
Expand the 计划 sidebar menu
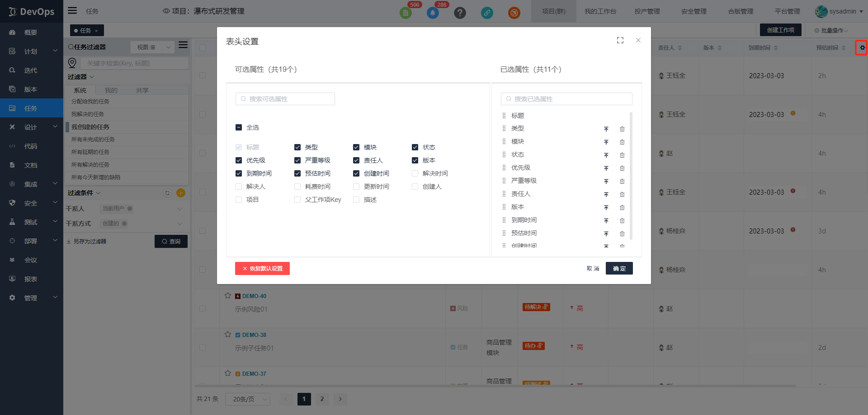32,51
